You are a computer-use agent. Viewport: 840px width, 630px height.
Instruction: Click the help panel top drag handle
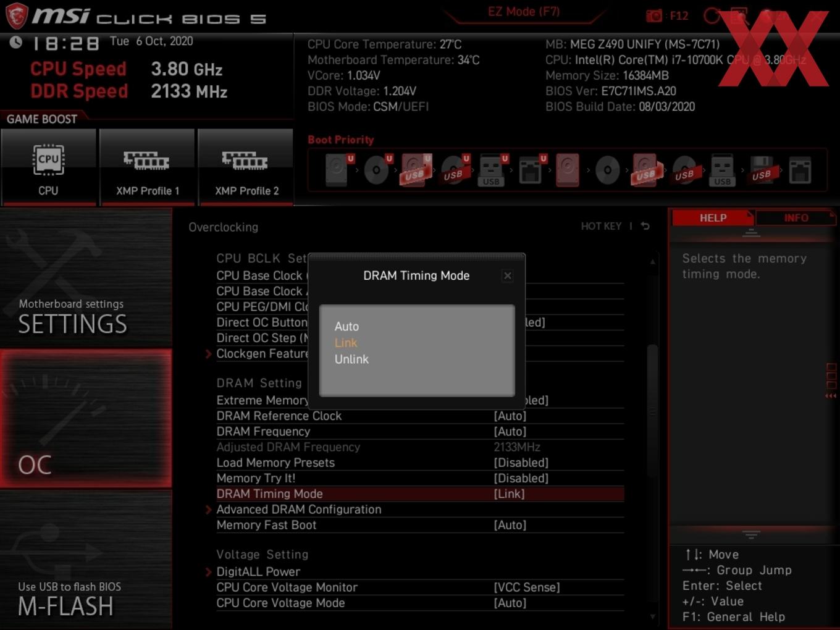tap(751, 233)
